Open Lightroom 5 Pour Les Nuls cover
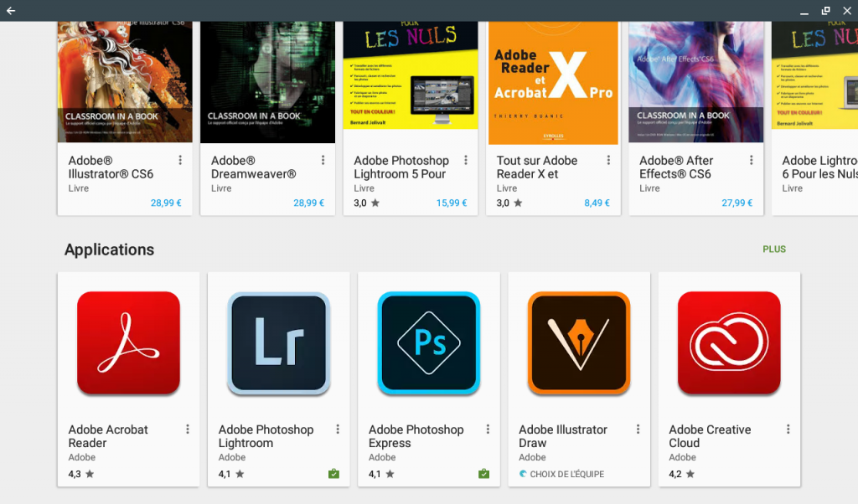The width and height of the screenshot is (858, 504). coord(411,75)
